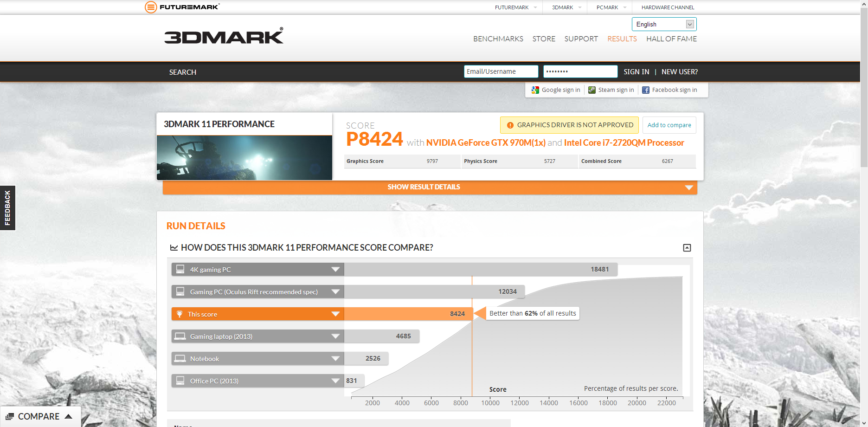Click the Office PC 831 score bar
This screenshot has width=868, height=427.
[x=354, y=381]
